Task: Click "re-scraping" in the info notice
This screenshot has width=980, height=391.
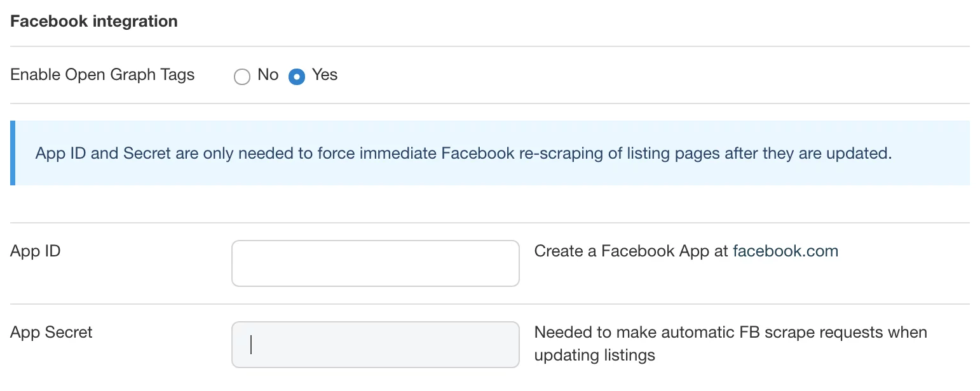Action: click(x=557, y=153)
